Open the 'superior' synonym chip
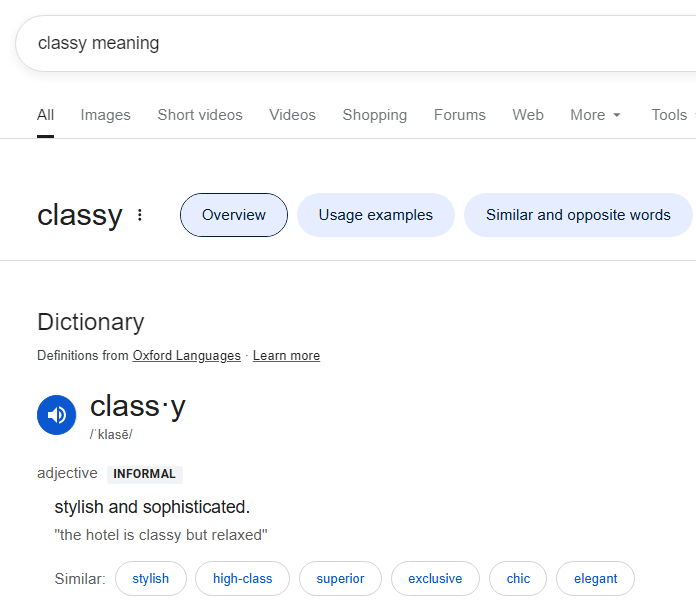 tap(340, 579)
